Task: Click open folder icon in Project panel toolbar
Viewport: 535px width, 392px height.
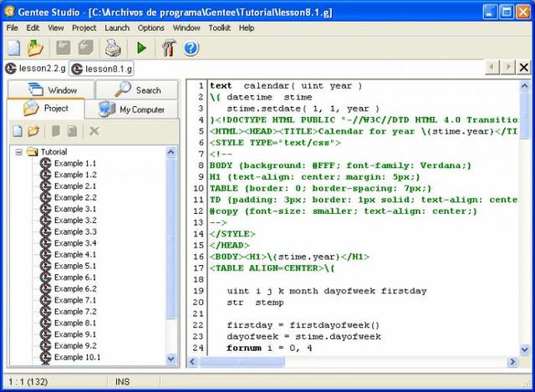Action: pos(33,131)
